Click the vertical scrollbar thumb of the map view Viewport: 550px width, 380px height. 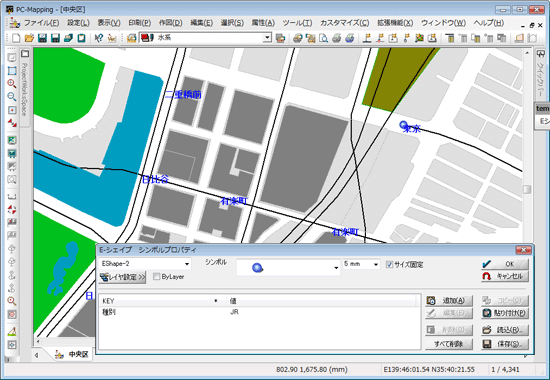click(527, 189)
